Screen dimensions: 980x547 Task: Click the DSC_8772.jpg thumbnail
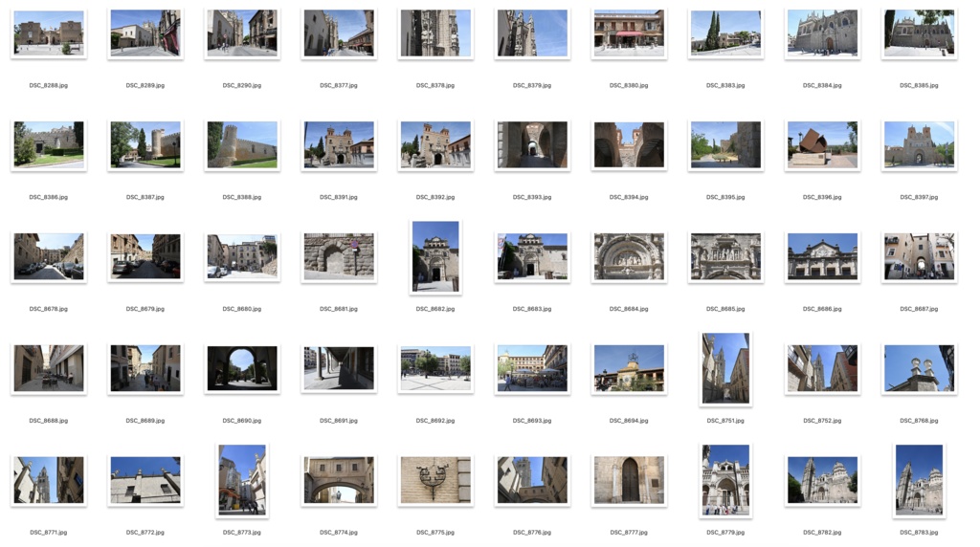(145, 480)
